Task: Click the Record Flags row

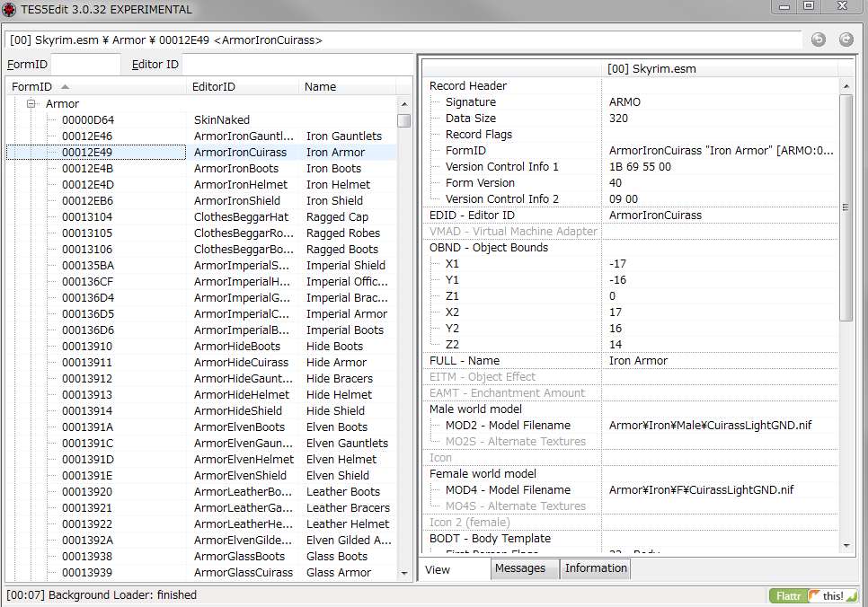Action: [630, 134]
